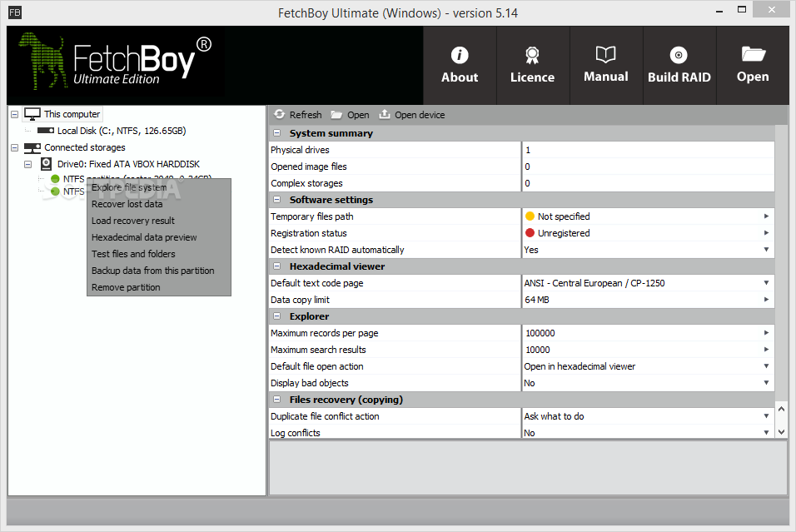Viewport: 796px width, 532px height.
Task: Click the Ask what to do value
Action: pyautogui.click(x=554, y=416)
